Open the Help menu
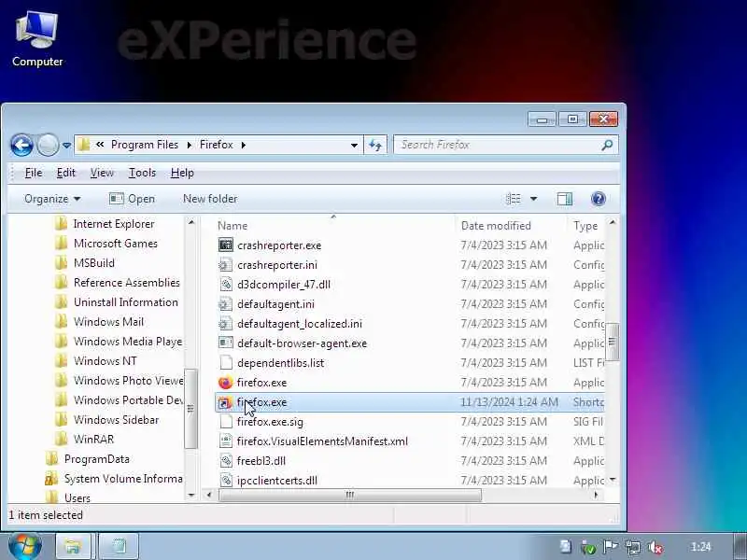 pyautogui.click(x=182, y=173)
